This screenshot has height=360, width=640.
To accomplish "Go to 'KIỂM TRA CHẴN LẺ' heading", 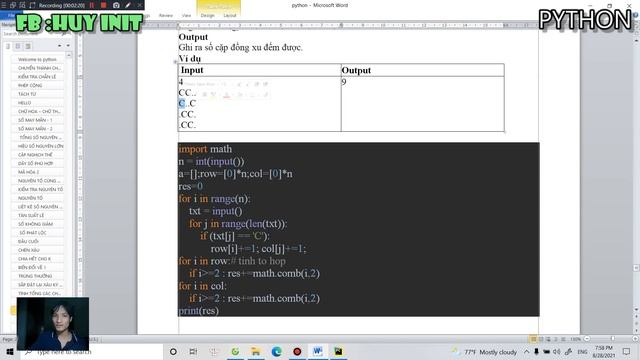I will (37, 77).
